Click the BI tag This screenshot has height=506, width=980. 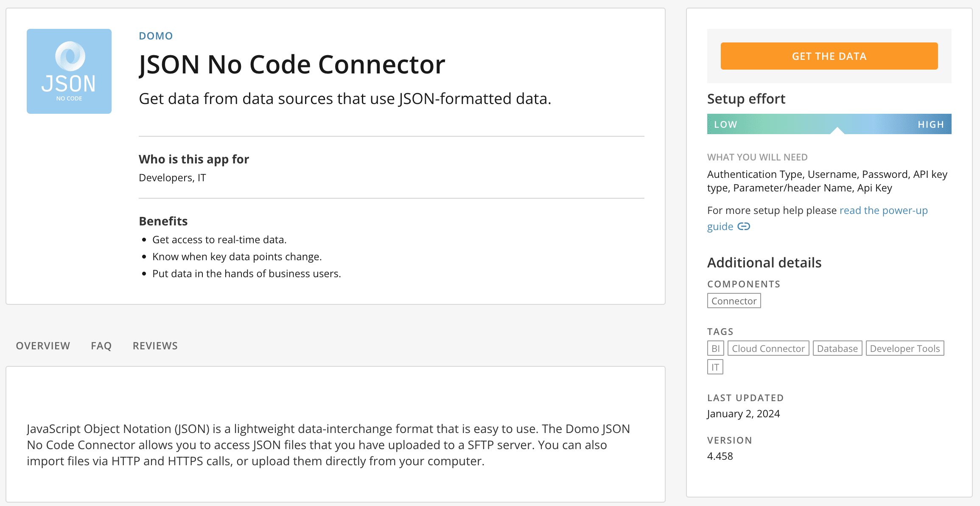(x=715, y=349)
